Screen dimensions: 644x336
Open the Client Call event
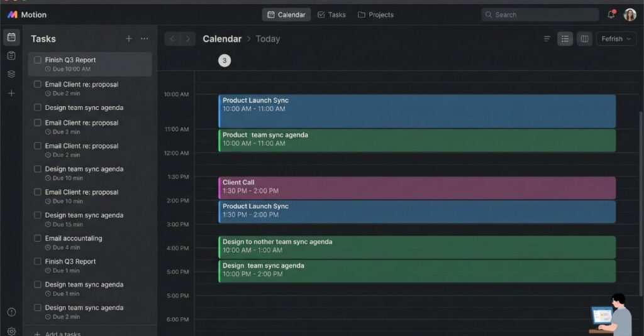coord(417,188)
